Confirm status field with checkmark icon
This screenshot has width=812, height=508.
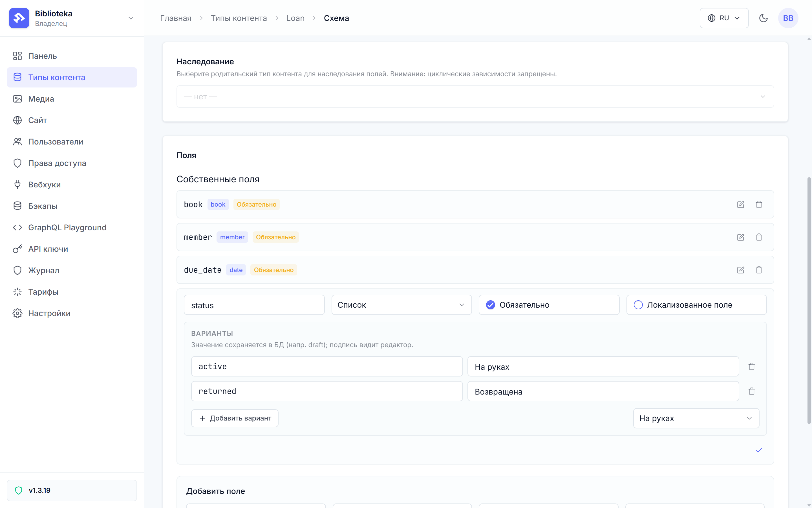pyautogui.click(x=759, y=450)
